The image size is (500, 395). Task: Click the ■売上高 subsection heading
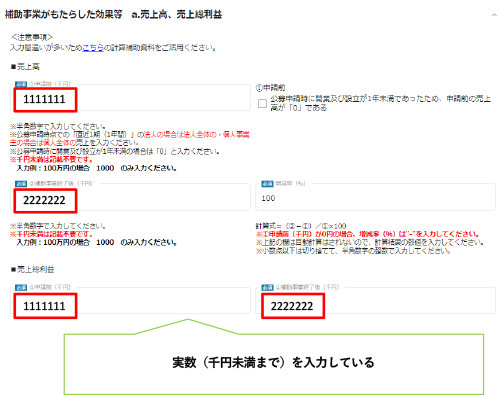click(x=25, y=67)
